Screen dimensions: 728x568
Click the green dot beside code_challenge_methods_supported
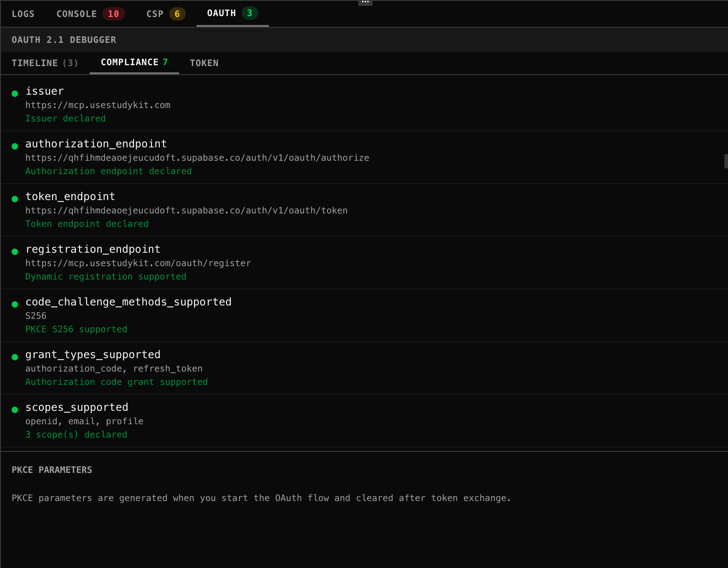pyautogui.click(x=15, y=304)
